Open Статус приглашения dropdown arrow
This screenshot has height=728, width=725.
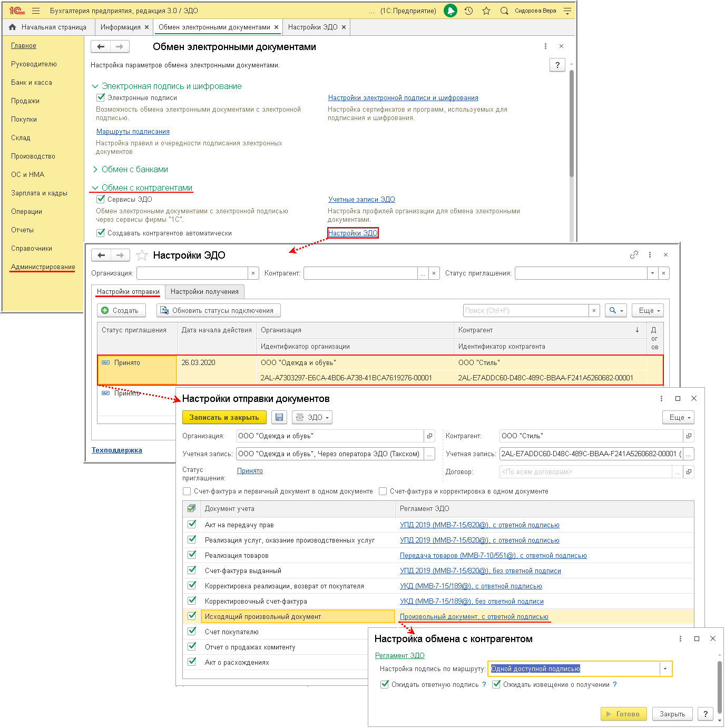coord(652,273)
